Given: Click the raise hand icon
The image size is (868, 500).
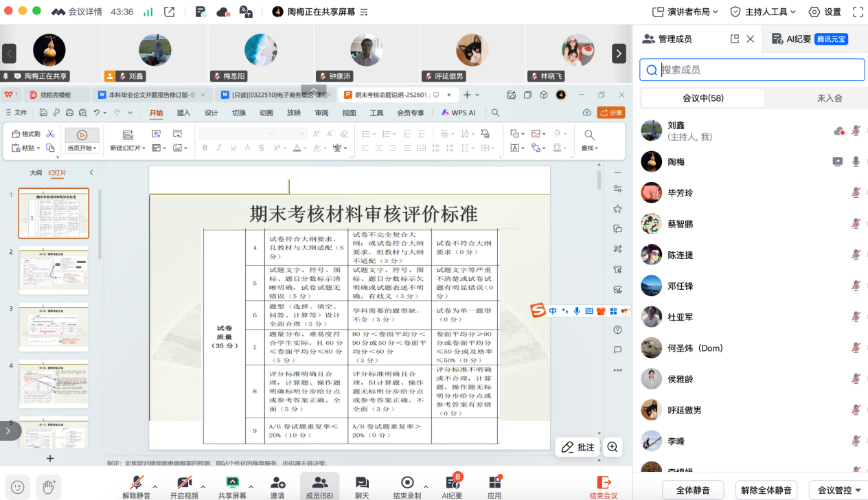Looking at the screenshot, I should tap(49, 486).
